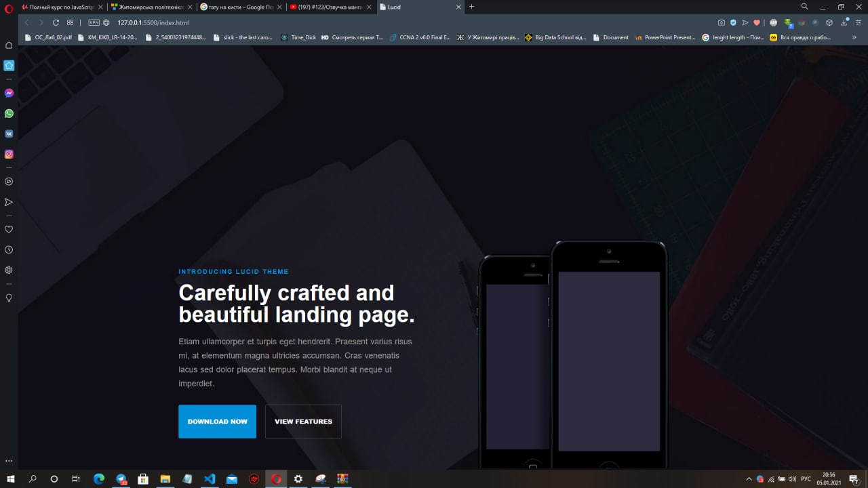Viewport: 868px width, 488px height.
Task: Click the VIEW FEATURES button
Action: (303, 422)
